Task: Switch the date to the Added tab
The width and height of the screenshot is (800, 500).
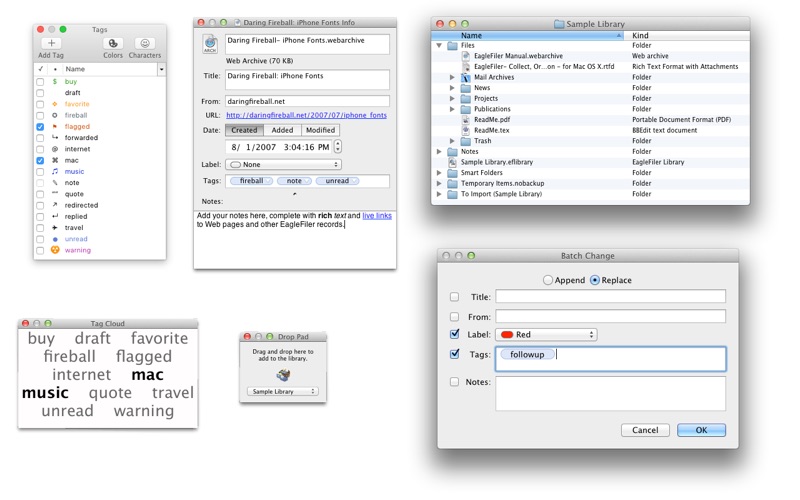Action: [x=282, y=130]
